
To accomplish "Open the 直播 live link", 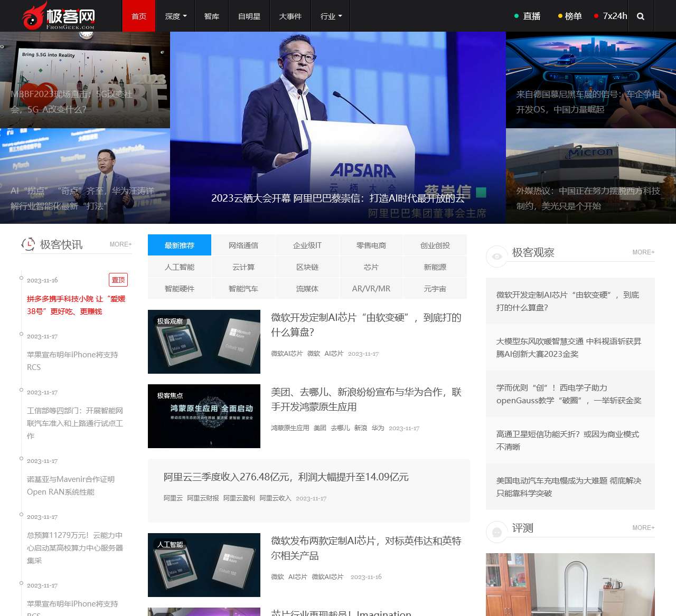I will (x=528, y=16).
